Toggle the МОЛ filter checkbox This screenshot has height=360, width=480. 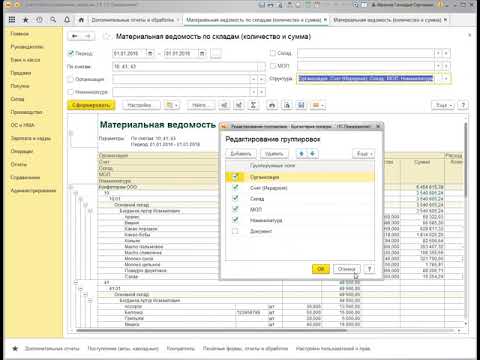tap(273, 66)
